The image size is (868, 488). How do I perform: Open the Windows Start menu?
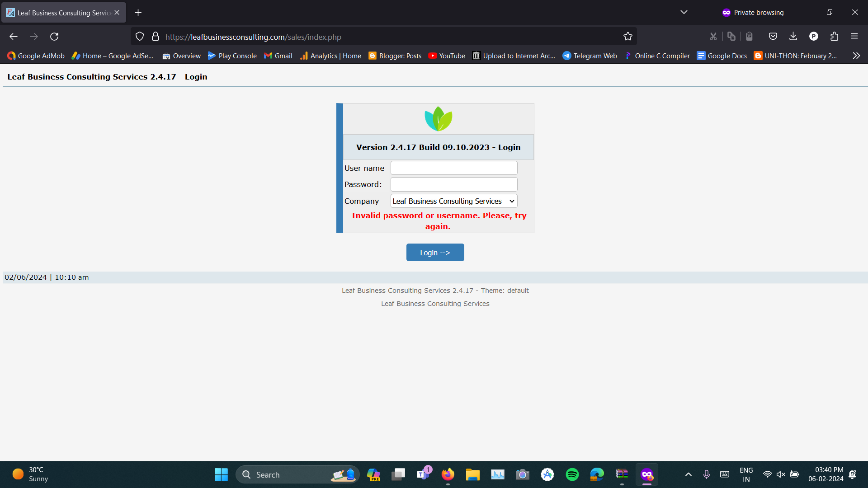[221, 474]
